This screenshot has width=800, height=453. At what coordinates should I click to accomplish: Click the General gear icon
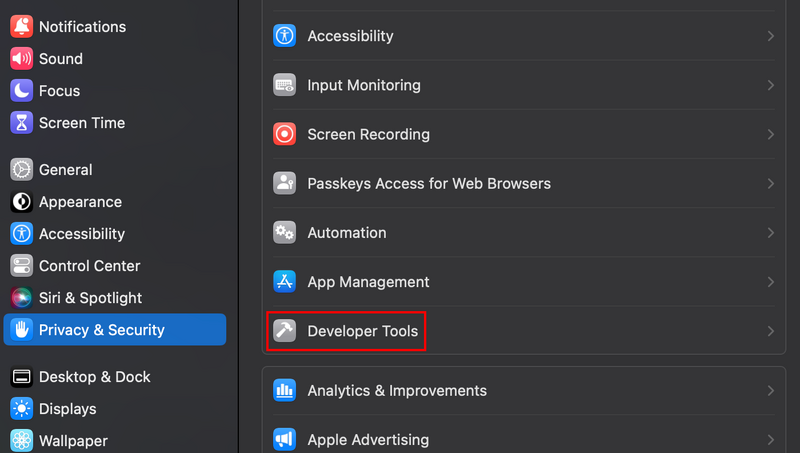(21, 170)
